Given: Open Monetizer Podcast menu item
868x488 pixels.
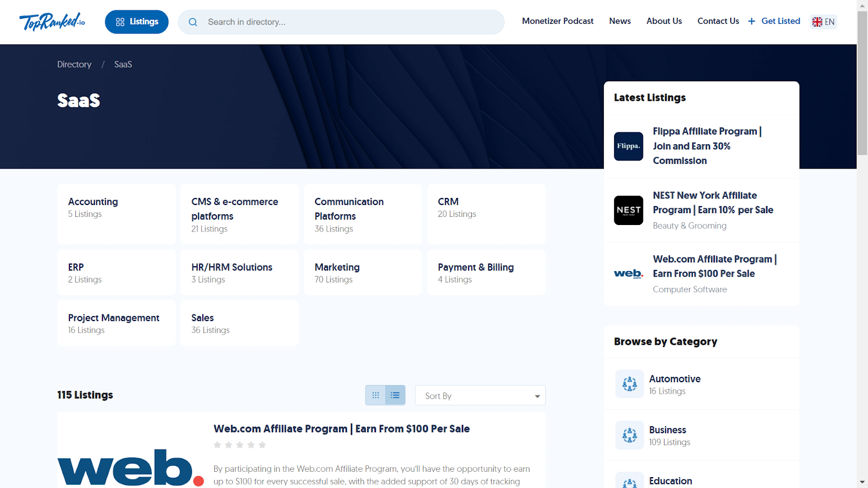Looking at the screenshot, I should click(x=558, y=21).
